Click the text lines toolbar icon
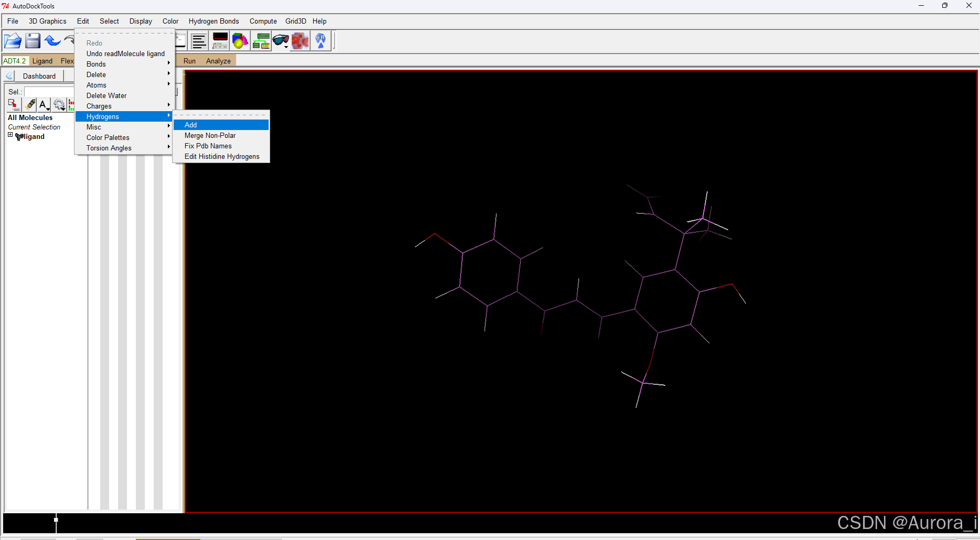Viewport: 980px width, 540px height. [x=199, y=41]
